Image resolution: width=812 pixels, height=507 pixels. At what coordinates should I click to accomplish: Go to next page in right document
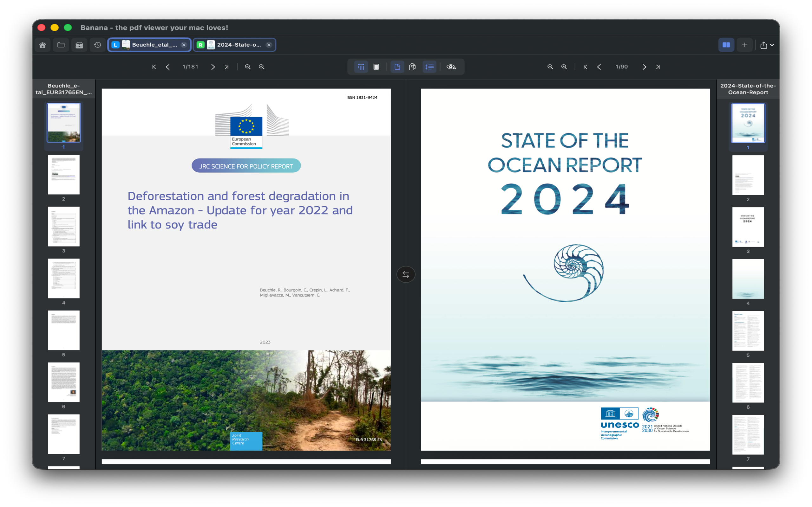click(644, 67)
